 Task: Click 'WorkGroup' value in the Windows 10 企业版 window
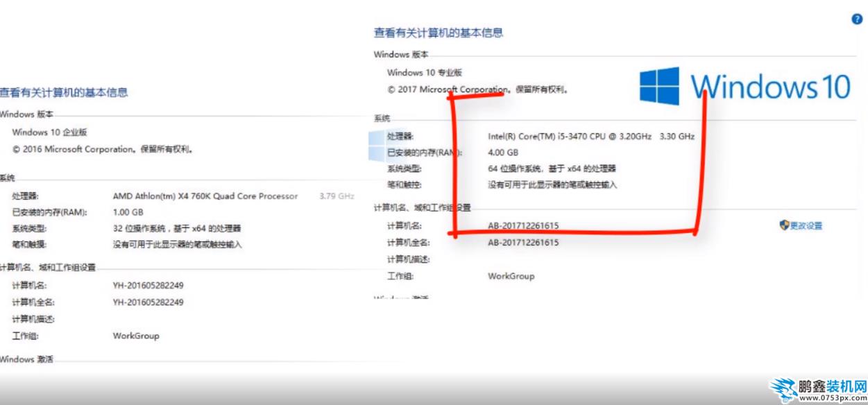tap(136, 336)
